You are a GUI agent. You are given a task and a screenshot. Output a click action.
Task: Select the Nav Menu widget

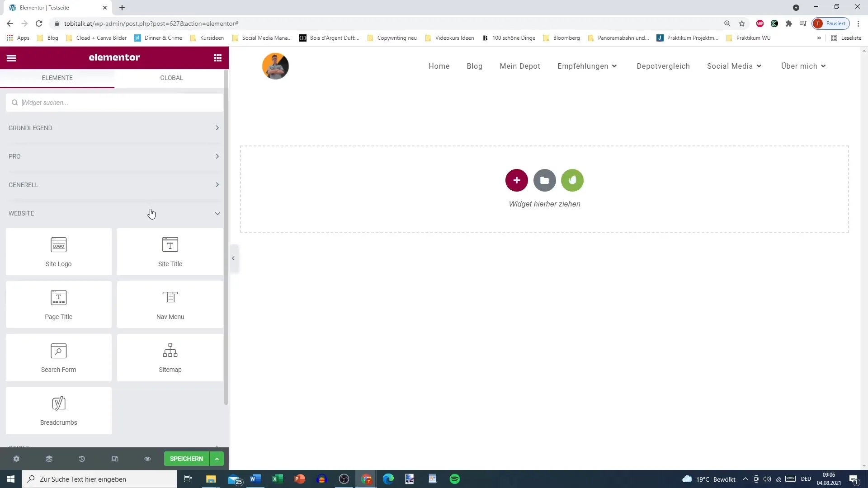(x=170, y=305)
